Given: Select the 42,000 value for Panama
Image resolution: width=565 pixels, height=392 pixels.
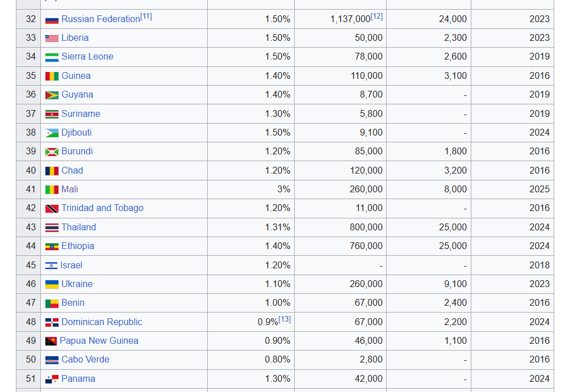Looking at the screenshot, I should coord(369,379).
